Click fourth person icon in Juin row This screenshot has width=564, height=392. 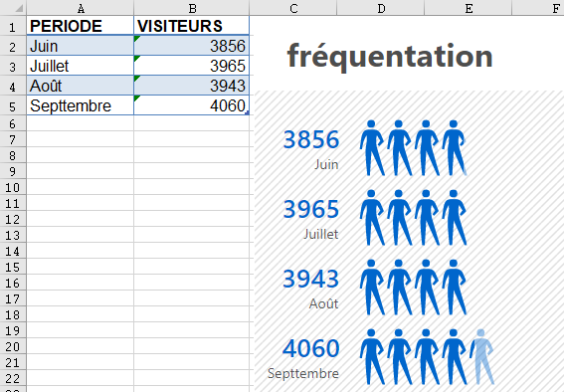[455, 148]
